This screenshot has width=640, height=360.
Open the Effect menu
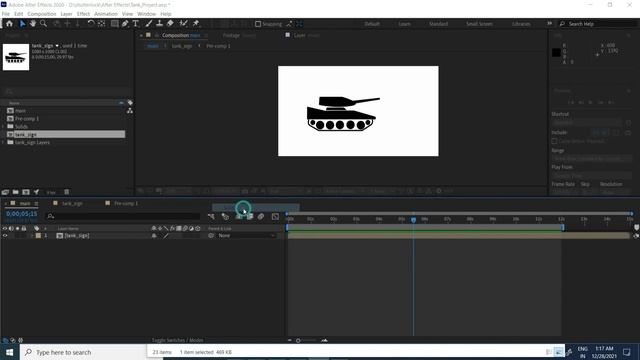pos(83,14)
